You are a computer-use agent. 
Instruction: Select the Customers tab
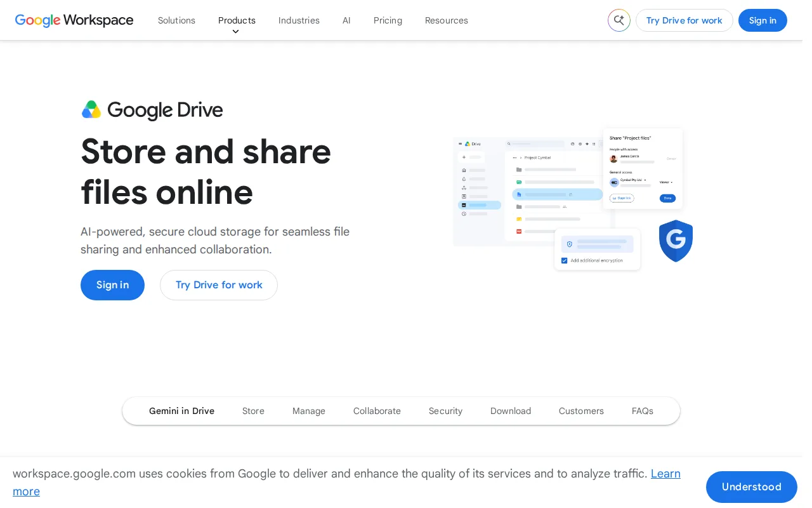581,411
